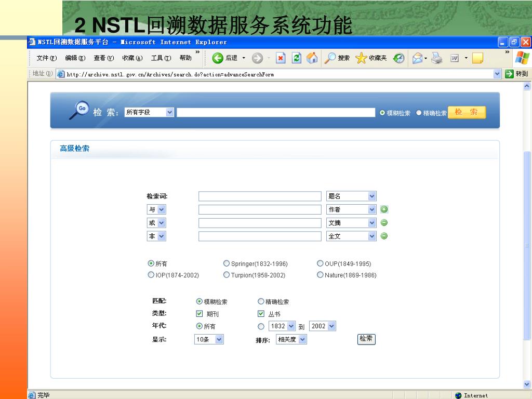Image resolution: width=532 pixels, height=399 pixels.
Task: Open 所有字段 field dropdown
Action: coord(149,112)
